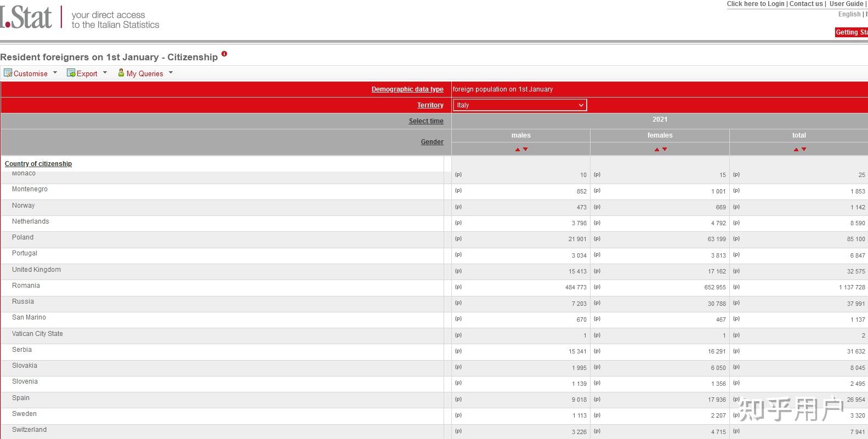Image resolution: width=868 pixels, height=439 pixels.
Task: Open the Export menu
Action: pyautogui.click(x=87, y=73)
